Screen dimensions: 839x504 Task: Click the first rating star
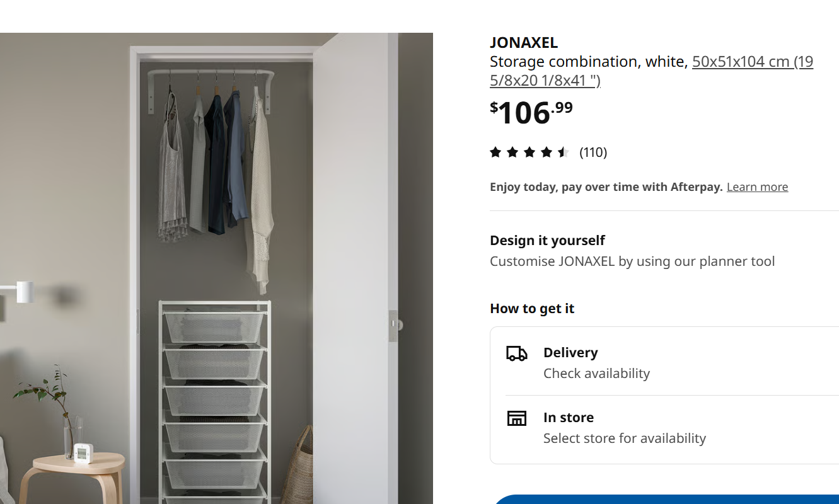click(x=495, y=152)
